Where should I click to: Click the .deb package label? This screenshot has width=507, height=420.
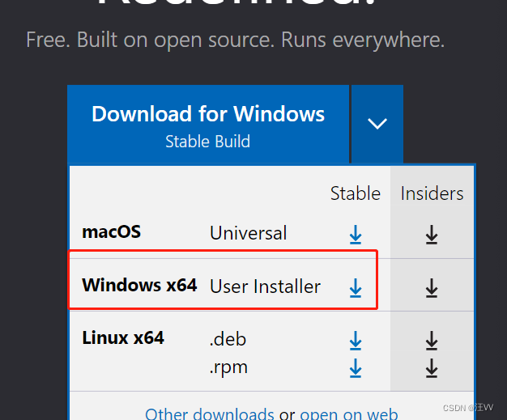tap(228, 339)
